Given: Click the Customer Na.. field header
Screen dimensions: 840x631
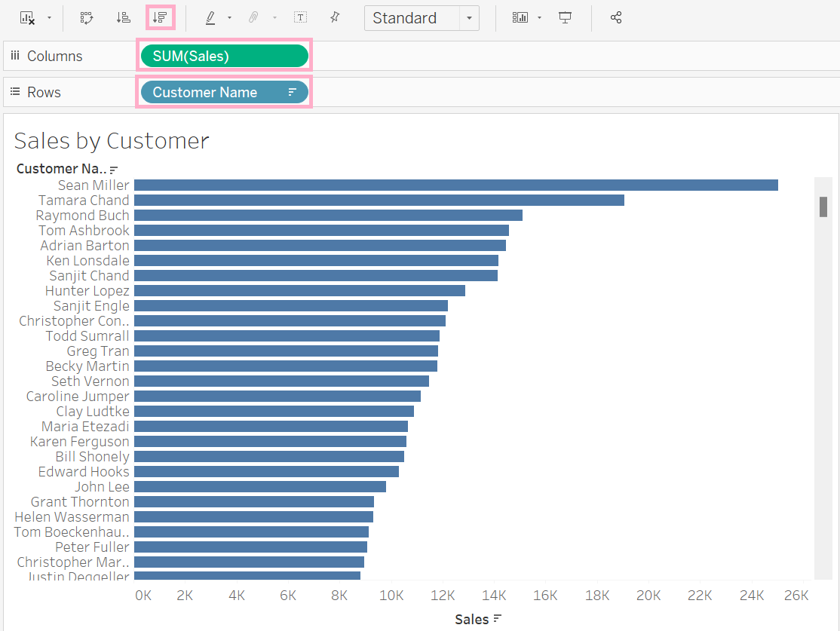Looking at the screenshot, I should (61, 169).
